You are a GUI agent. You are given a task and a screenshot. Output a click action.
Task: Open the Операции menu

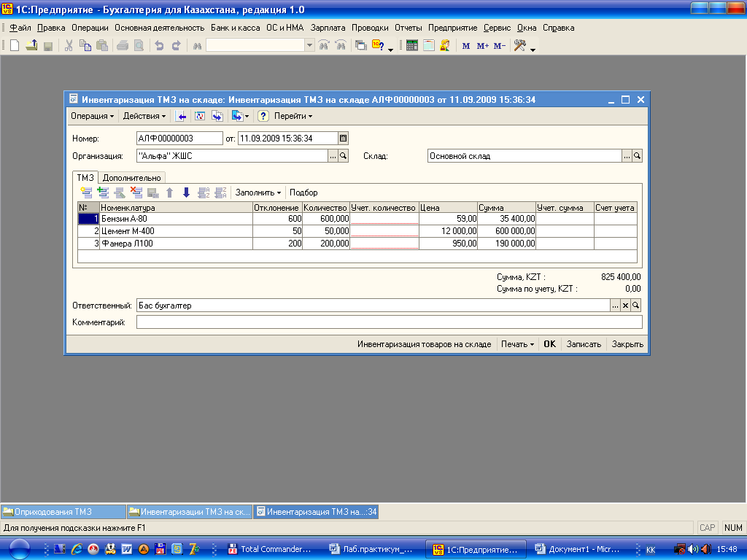click(90, 28)
